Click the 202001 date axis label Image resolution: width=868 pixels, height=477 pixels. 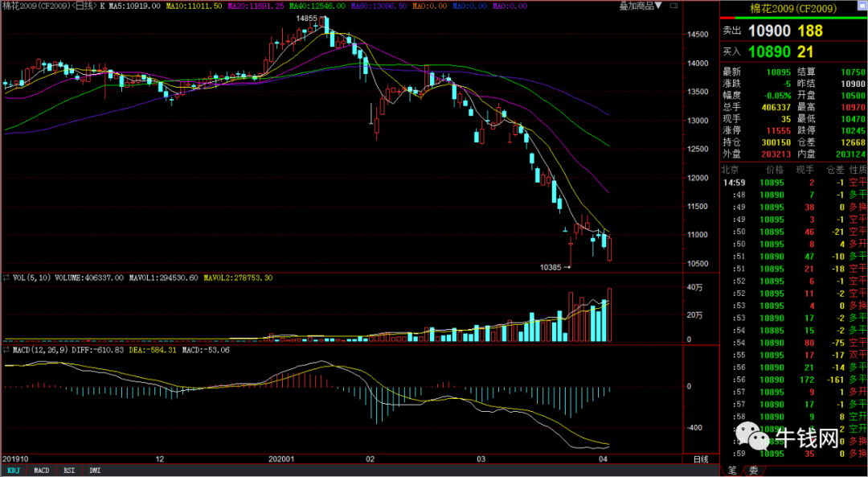coord(280,459)
